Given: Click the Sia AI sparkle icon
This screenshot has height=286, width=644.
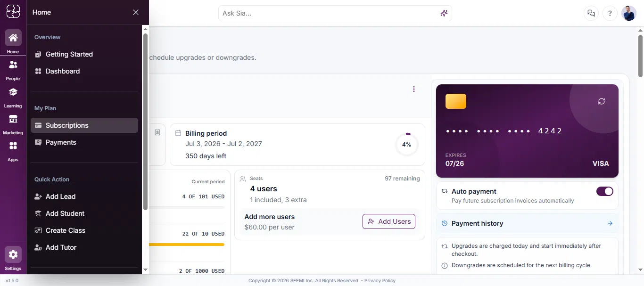Looking at the screenshot, I should [444, 13].
